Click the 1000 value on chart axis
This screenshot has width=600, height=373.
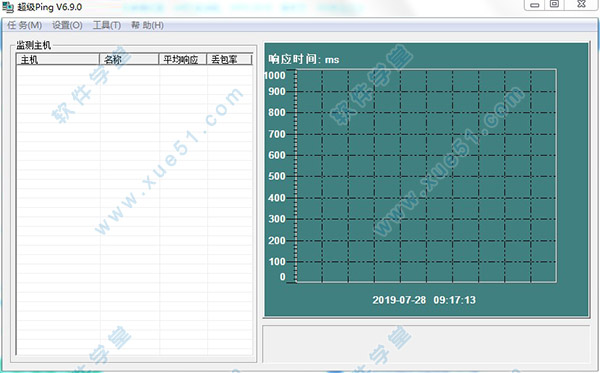tap(275, 75)
